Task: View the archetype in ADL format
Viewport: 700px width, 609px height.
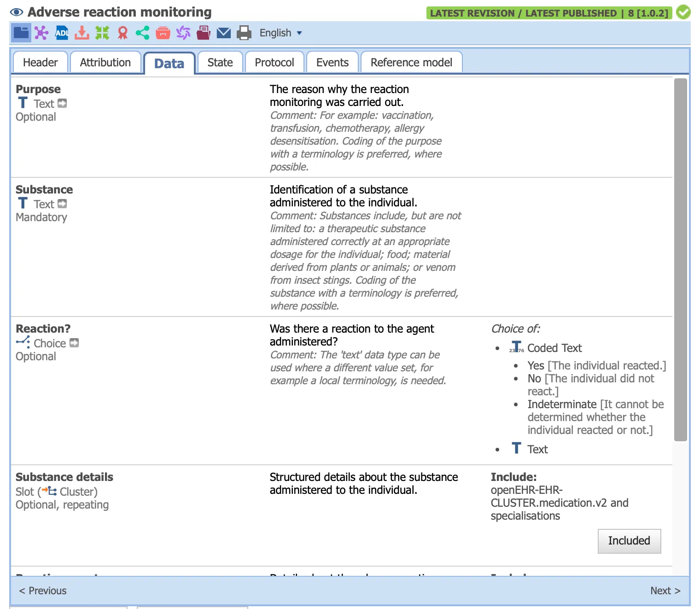Action: point(61,33)
